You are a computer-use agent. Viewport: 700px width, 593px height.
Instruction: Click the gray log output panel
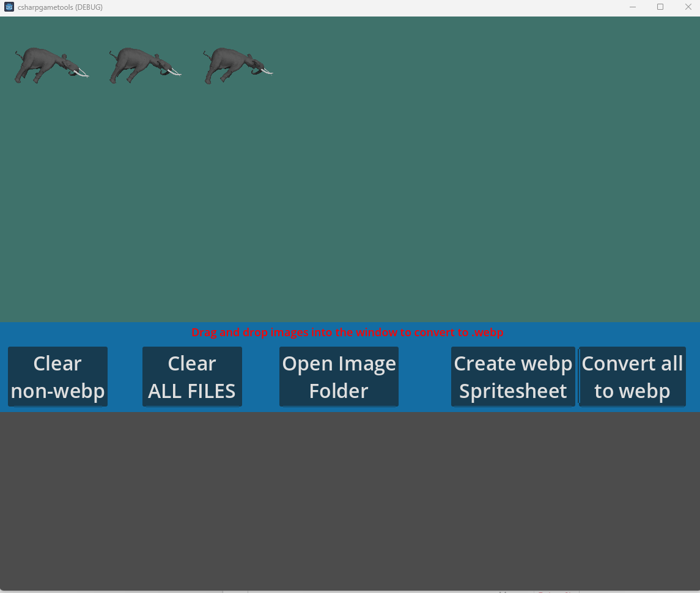coord(350,501)
